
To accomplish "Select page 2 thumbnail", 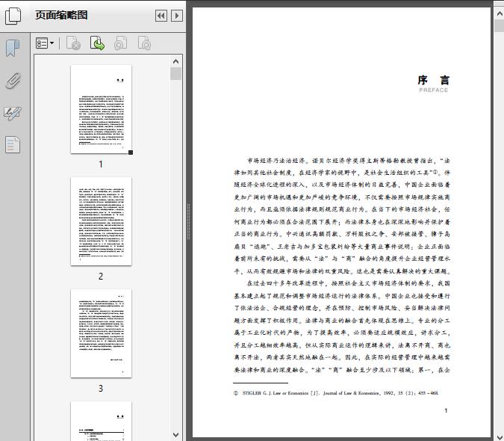I will [101, 220].
